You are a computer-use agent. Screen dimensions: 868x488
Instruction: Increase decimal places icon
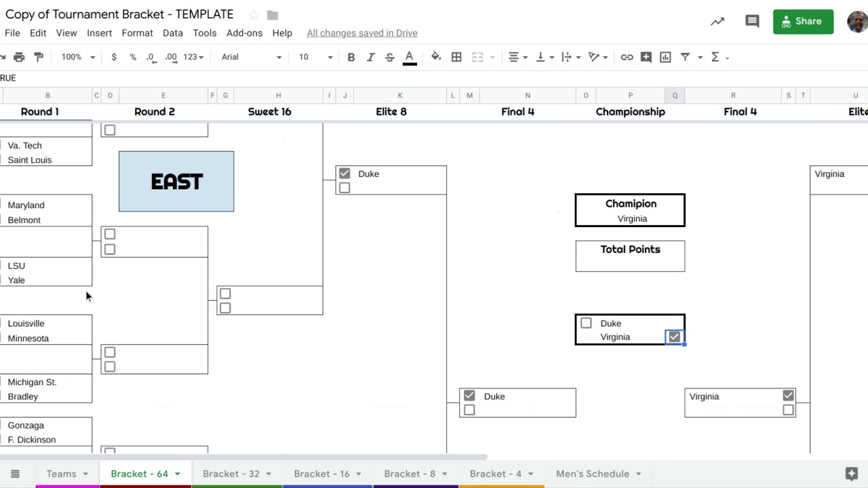[x=171, y=57]
